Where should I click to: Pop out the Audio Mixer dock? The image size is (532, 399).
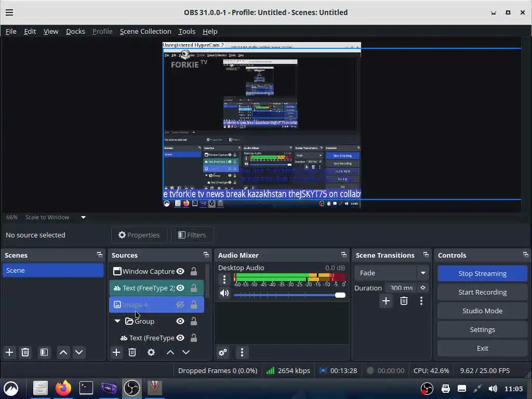(344, 255)
